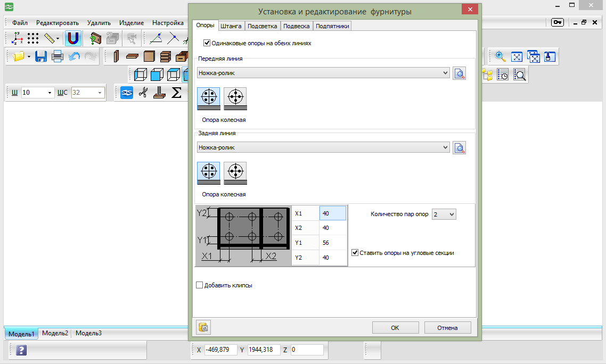Open the Удалить menu
The image size is (606, 364).
(x=99, y=23)
